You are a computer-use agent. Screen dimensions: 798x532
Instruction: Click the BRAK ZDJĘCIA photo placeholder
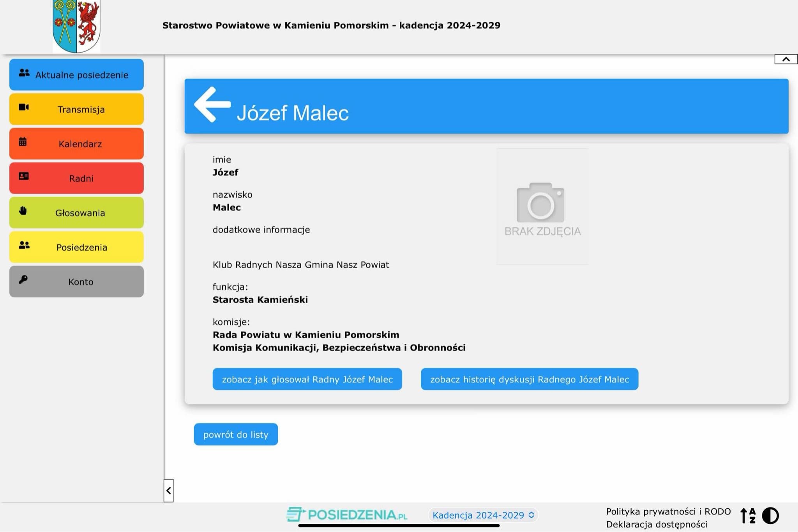coord(542,207)
